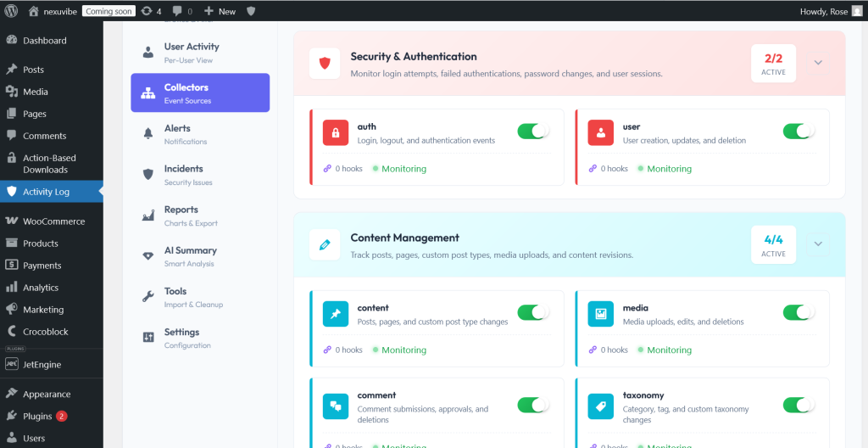This screenshot has width=868, height=448.
Task: Open Incidents Security Issues section
Action: tap(200, 175)
